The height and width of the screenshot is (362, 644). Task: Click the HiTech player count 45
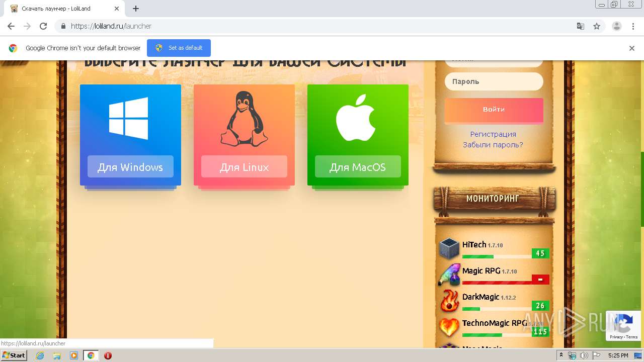pos(540,253)
